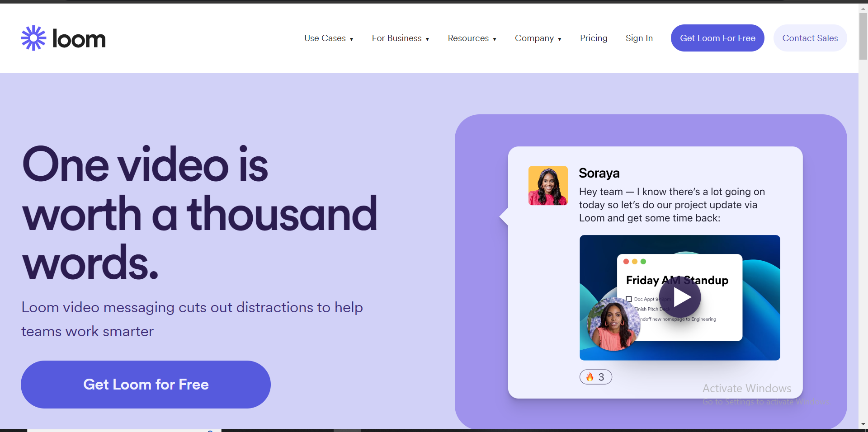Click the Sign In link
This screenshot has width=868, height=432.
click(639, 38)
